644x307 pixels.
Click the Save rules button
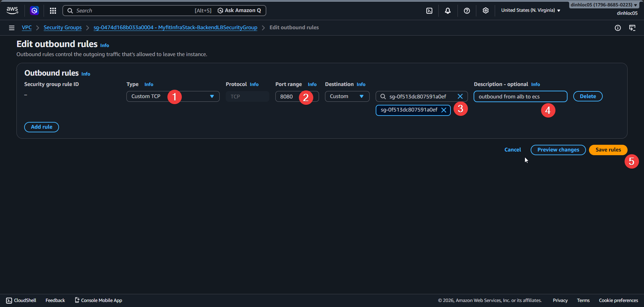tap(608, 150)
